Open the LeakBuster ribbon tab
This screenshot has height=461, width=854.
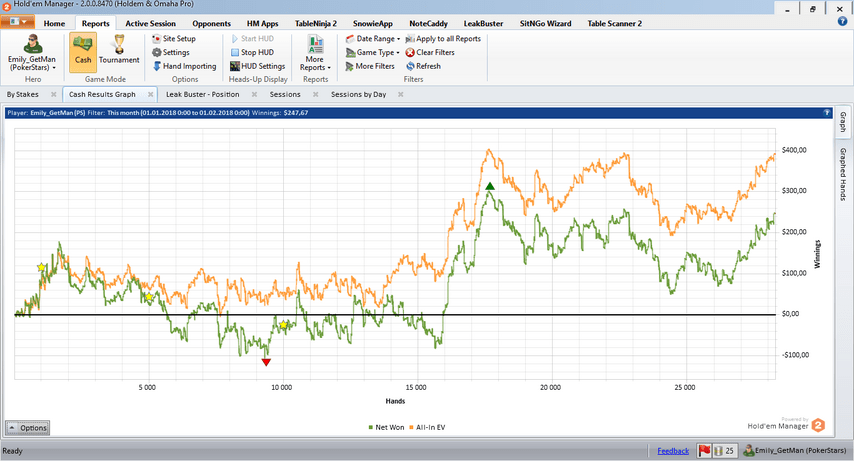click(483, 23)
